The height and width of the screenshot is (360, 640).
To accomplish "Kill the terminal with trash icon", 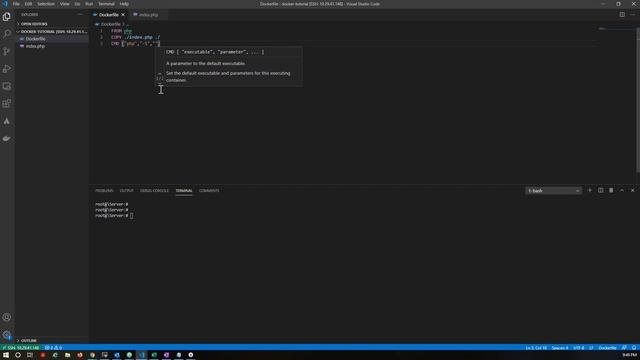I will click(x=611, y=190).
